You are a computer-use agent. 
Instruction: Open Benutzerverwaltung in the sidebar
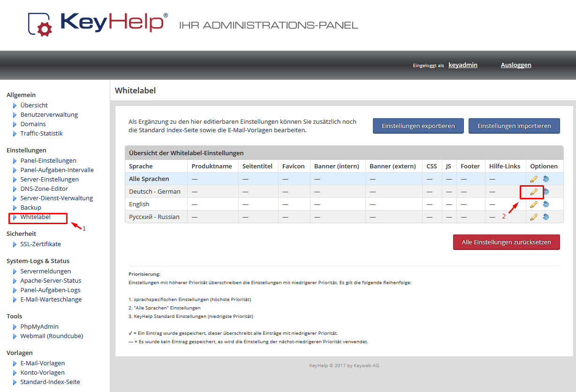49,114
